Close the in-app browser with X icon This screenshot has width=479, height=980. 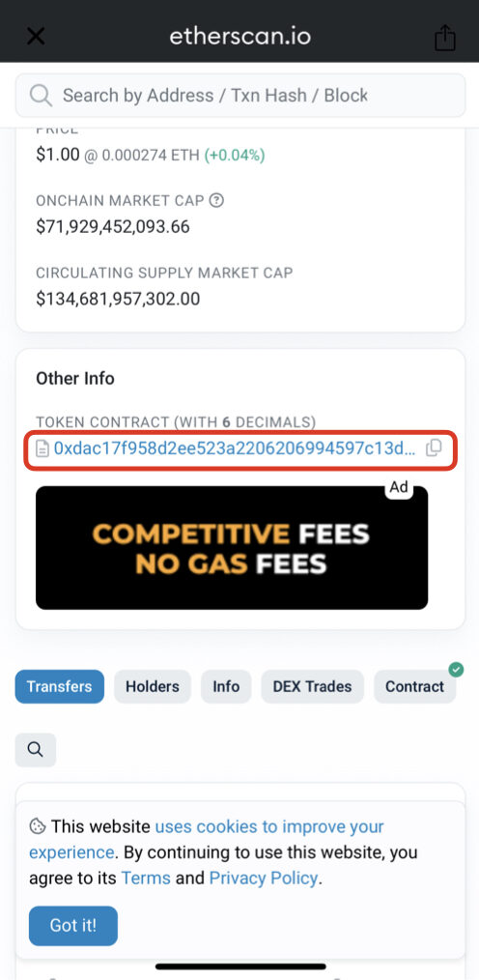pyautogui.click(x=36, y=37)
